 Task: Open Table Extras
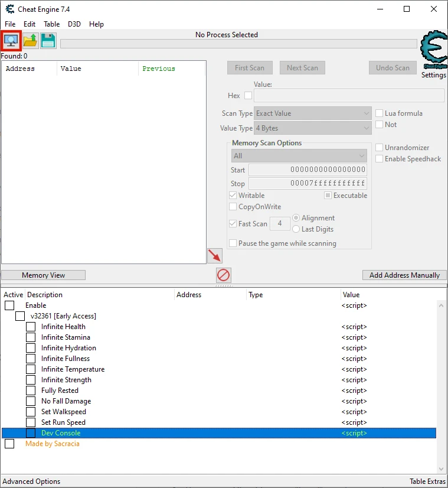(x=427, y=481)
